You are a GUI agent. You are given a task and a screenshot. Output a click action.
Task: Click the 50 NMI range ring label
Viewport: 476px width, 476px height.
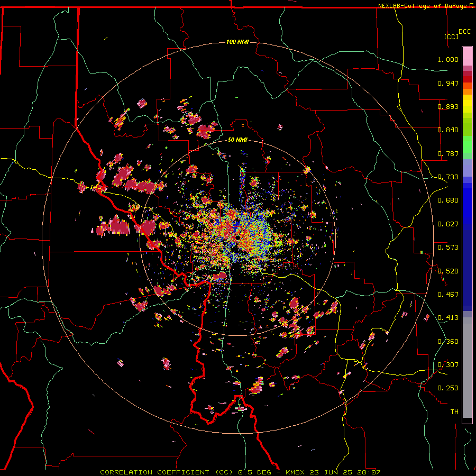[237, 140]
